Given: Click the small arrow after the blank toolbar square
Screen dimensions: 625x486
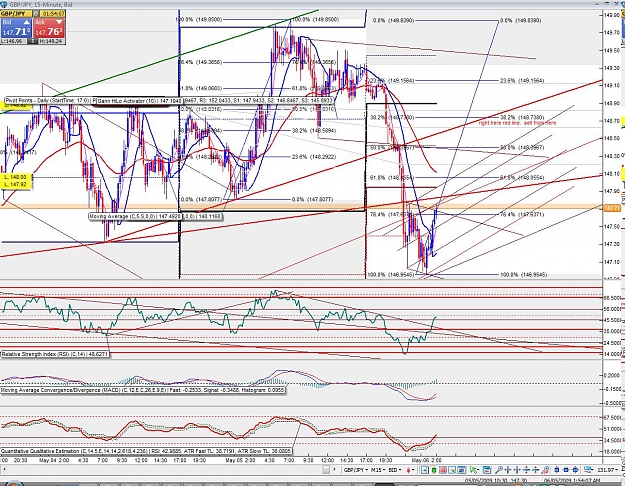Looking at the screenshot, I should [x=335, y=470].
